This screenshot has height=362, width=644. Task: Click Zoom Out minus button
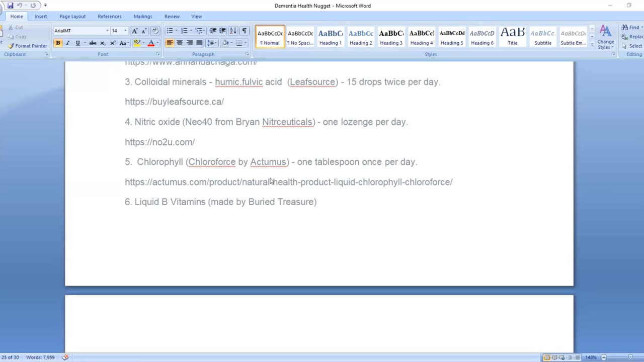604,357
